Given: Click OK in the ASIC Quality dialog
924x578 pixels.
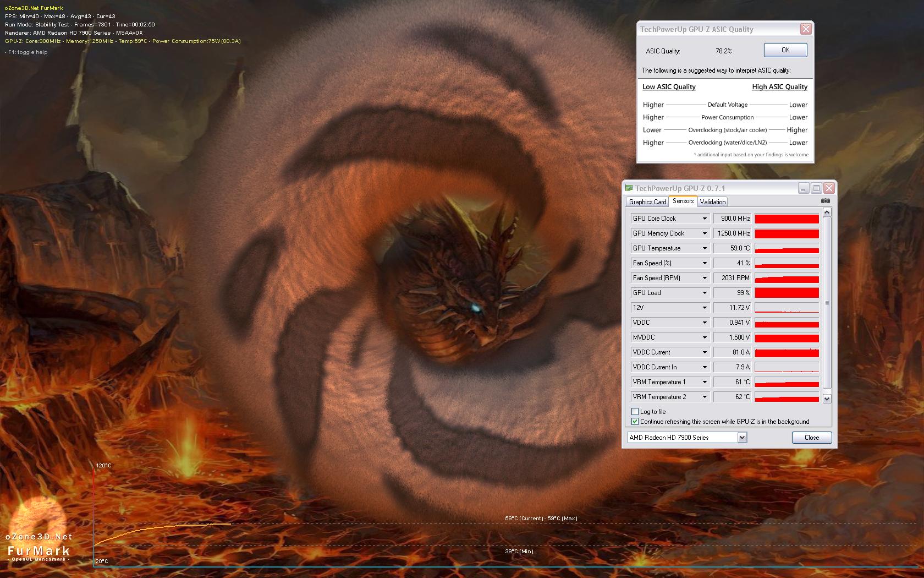Looking at the screenshot, I should (785, 50).
